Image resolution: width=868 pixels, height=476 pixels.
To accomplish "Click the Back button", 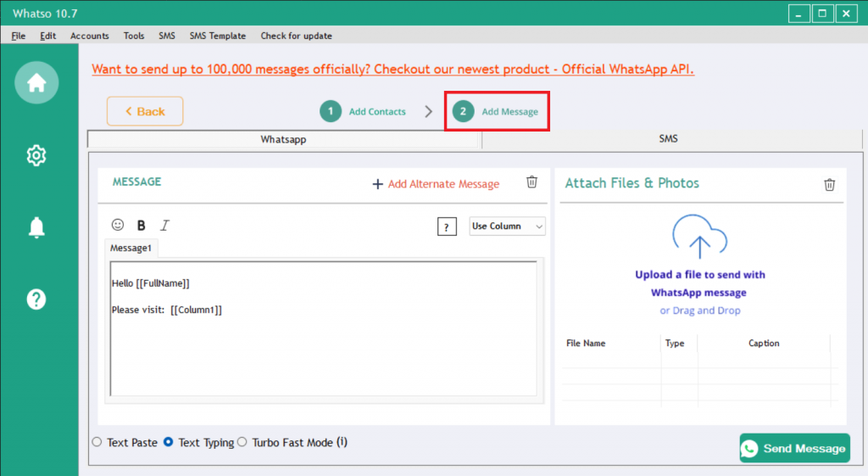I will pos(145,111).
